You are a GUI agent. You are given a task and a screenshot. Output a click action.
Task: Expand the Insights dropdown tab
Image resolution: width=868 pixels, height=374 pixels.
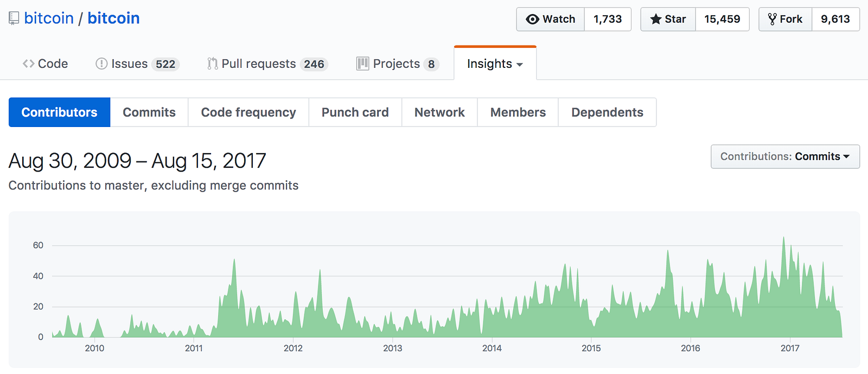pos(495,64)
